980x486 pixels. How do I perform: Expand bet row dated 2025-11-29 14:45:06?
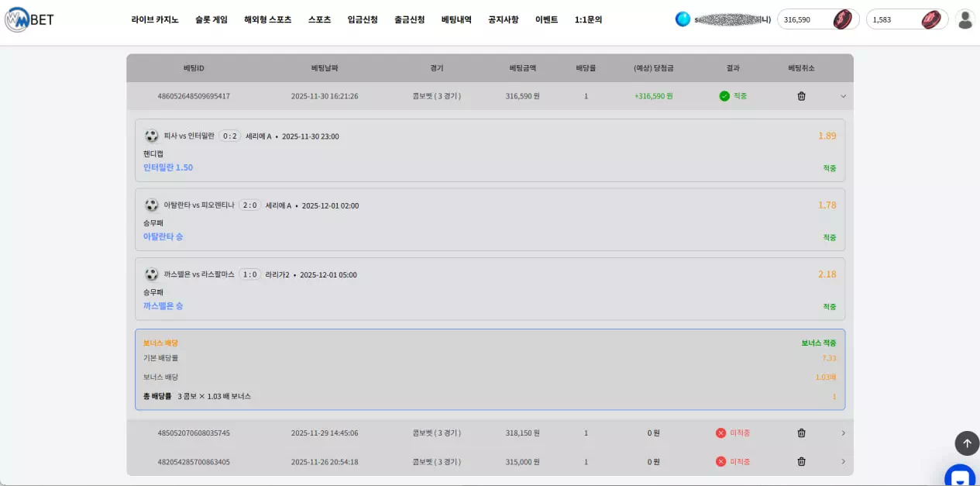(x=843, y=433)
